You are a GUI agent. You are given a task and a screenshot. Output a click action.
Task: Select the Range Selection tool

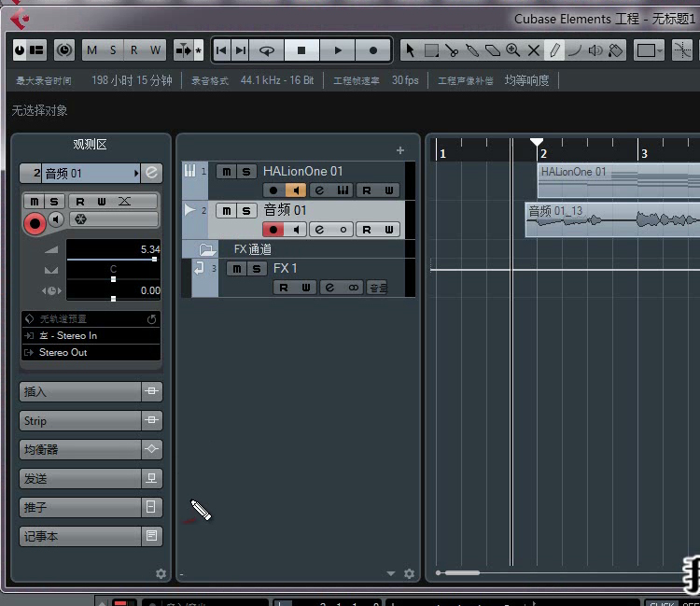click(x=431, y=50)
